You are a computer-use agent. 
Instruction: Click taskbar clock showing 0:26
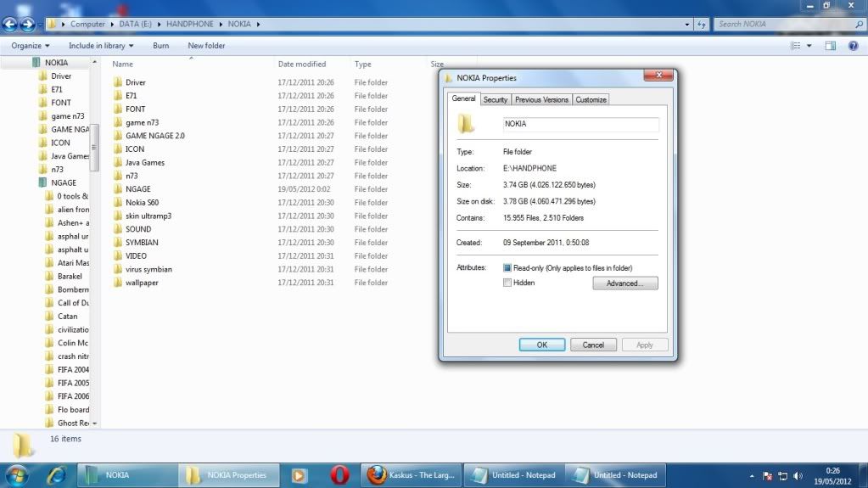tap(832, 471)
